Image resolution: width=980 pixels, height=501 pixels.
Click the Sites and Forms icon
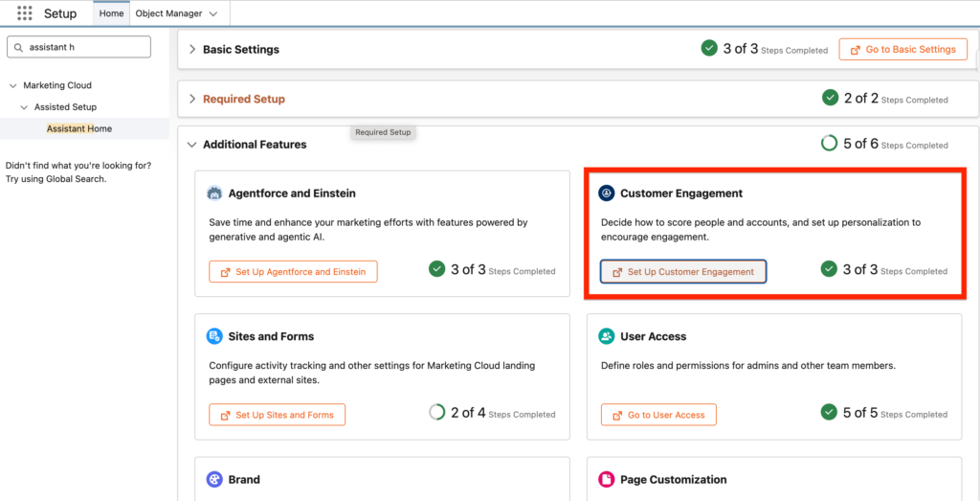coord(215,336)
